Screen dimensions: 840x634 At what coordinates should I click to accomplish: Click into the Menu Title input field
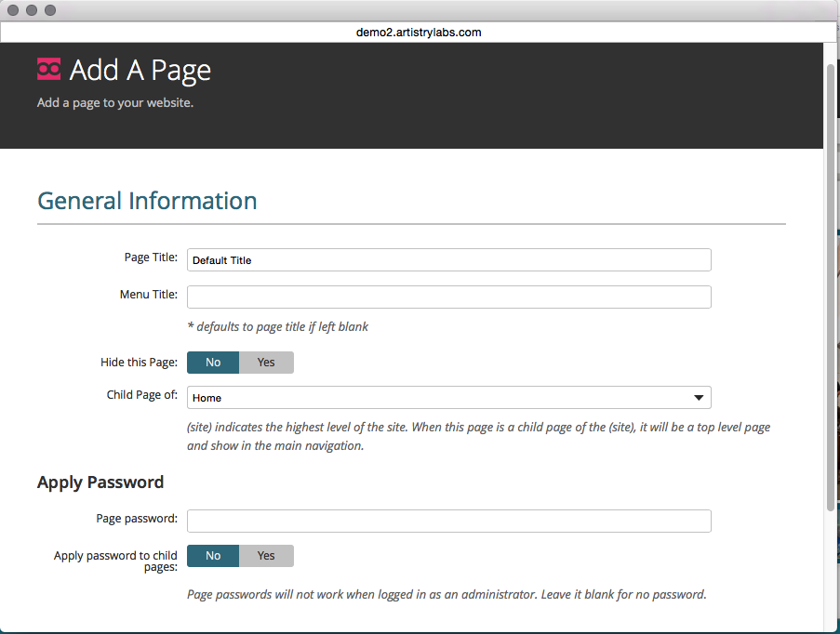[x=448, y=297]
